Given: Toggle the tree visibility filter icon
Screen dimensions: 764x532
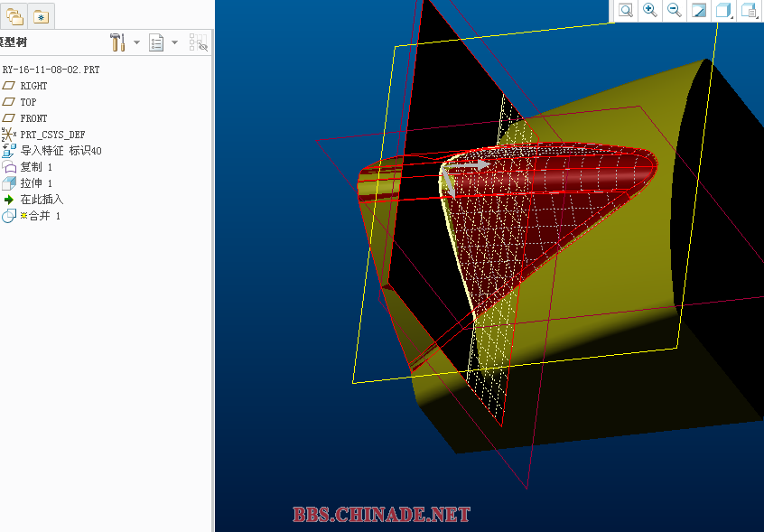Looking at the screenshot, I should coord(199,42).
